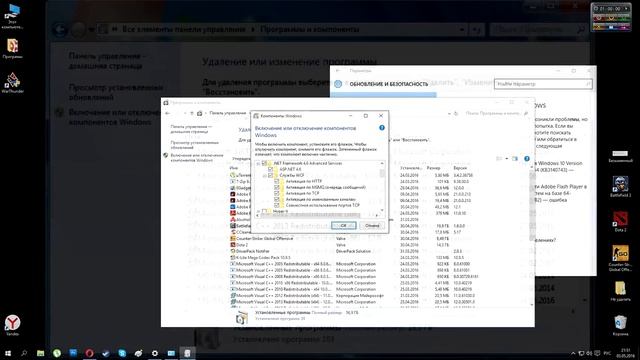Viewport: 640px width, 360px height.
Task: Confirm with OK in Components dialog
Action: point(343,225)
